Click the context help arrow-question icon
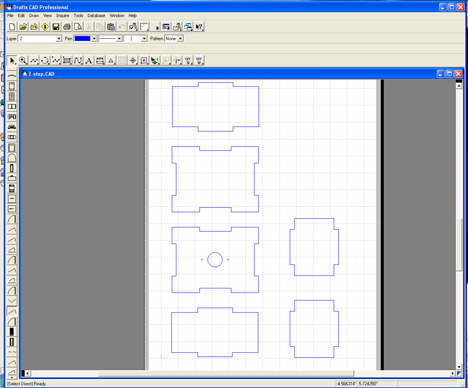Image resolution: width=468 pixels, height=388 pixels. tap(199, 27)
